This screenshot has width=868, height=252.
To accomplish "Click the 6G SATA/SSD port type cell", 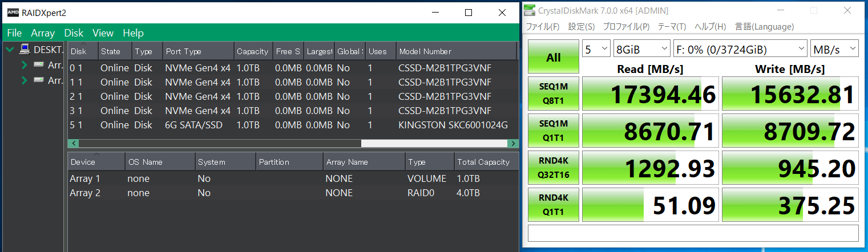I will (194, 125).
